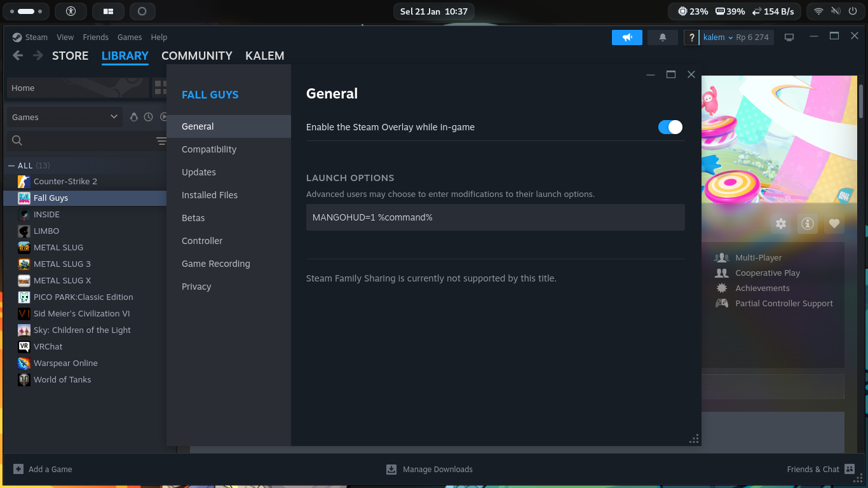Click the Add a Game plus icon
The height and width of the screenshot is (488, 868).
pos(18,469)
